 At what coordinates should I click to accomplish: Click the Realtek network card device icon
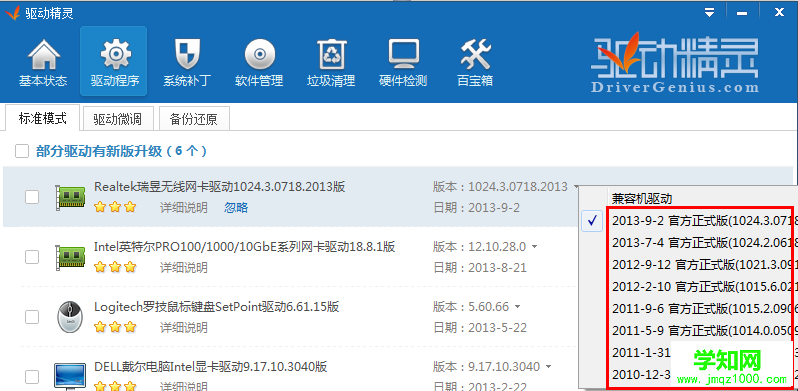pyautogui.click(x=70, y=197)
